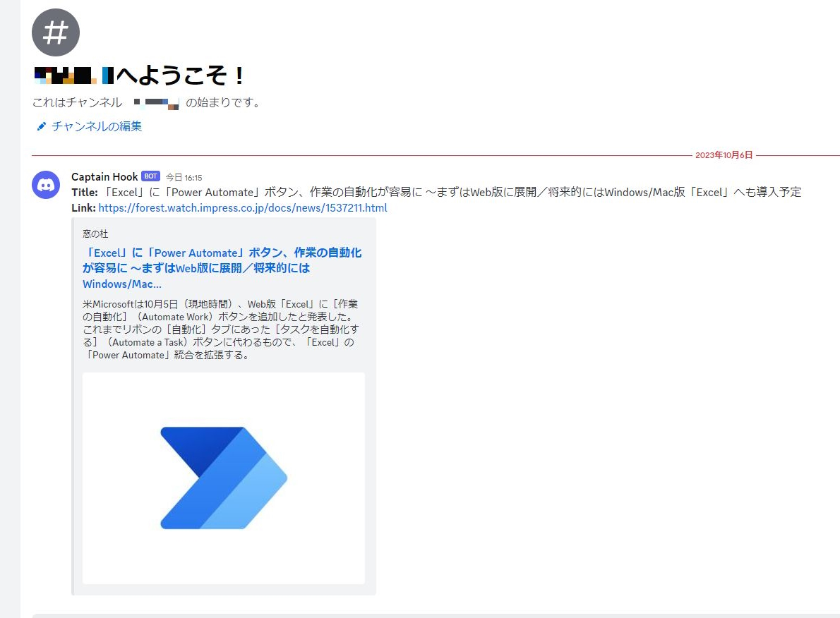Image resolution: width=840 pixels, height=618 pixels.
Task: Click the timestamp 今日 16:15
Action: click(187, 176)
